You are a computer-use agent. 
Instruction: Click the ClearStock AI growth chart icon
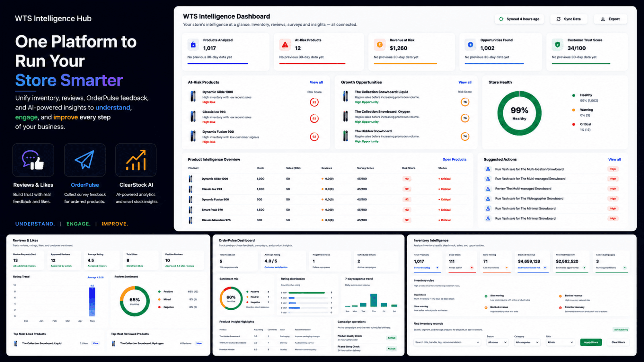click(136, 160)
